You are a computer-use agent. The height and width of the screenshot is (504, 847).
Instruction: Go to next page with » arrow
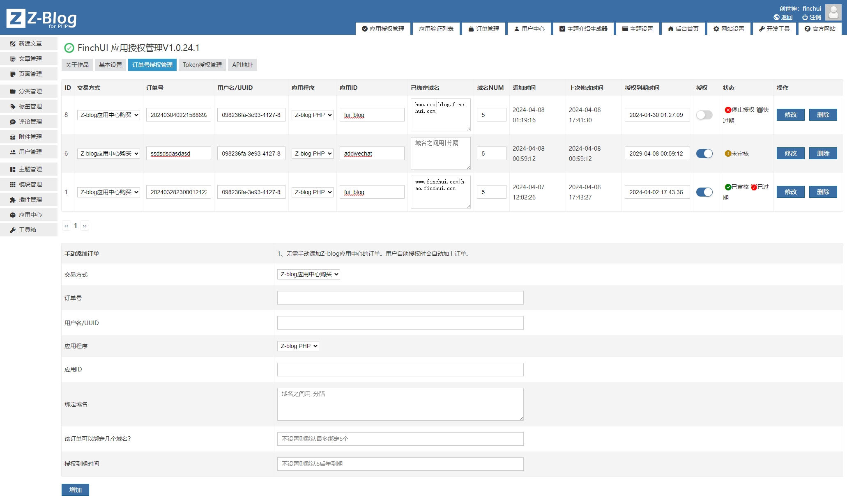85,226
